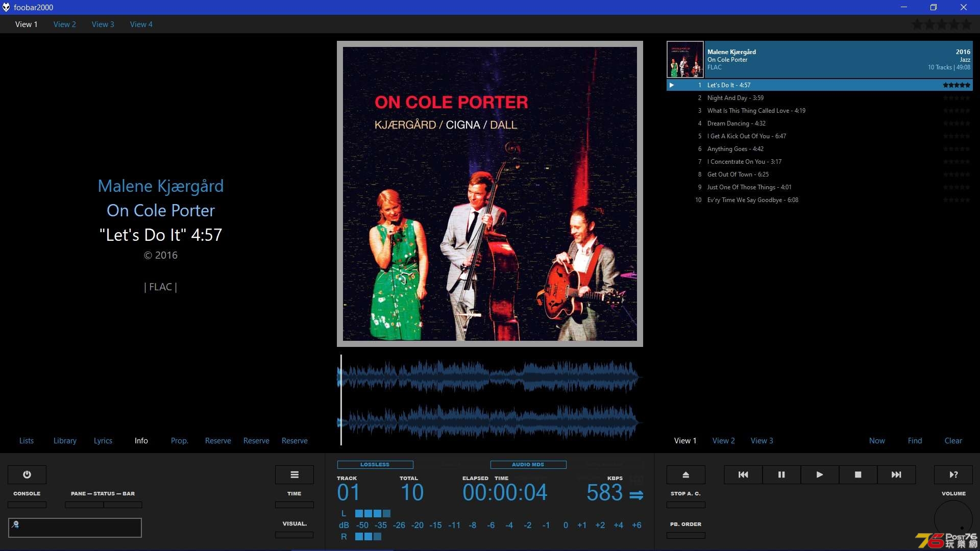Click the elapsed time display 00:00:04
Image resolution: width=980 pixels, height=551 pixels.
(x=505, y=492)
